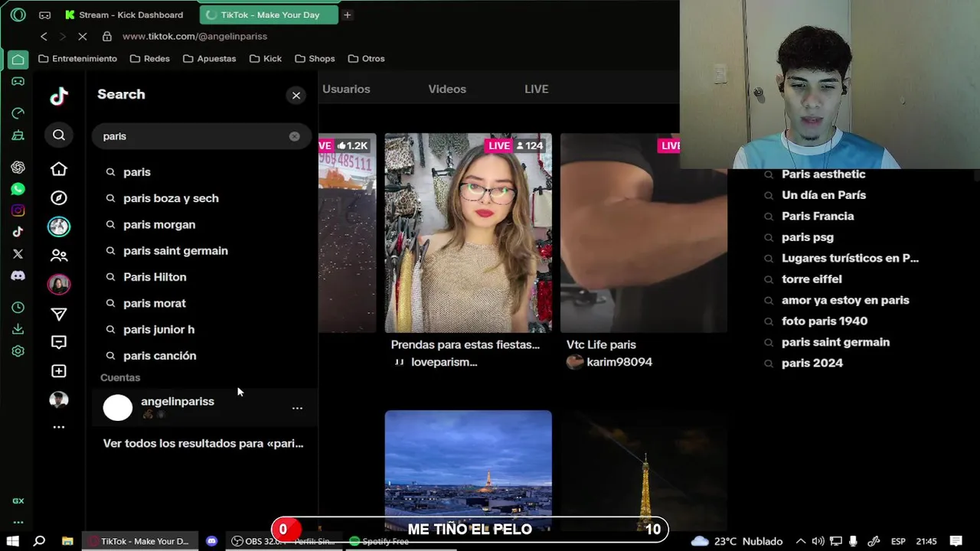Open the Apuestas bookmarks folder
The image size is (980, 551).
click(210, 58)
